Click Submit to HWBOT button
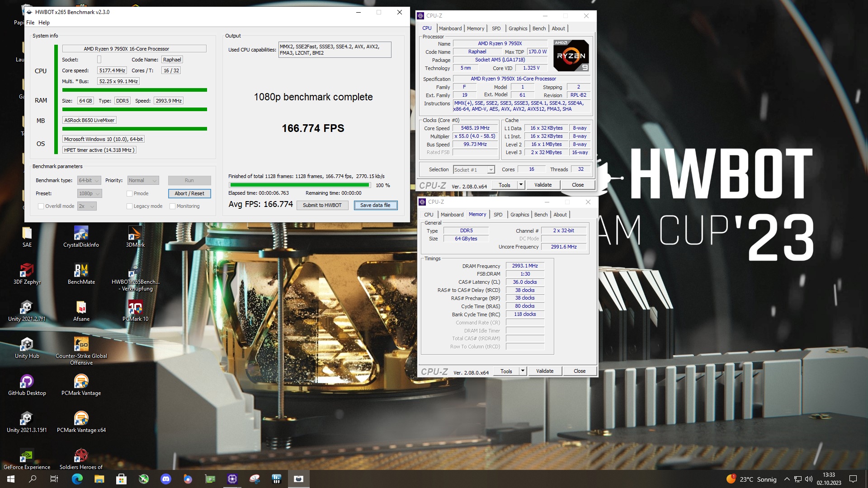 322,205
